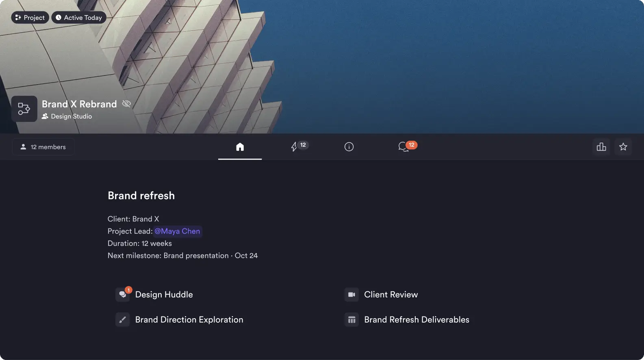Viewport: 644px width, 360px height.
Task: Click the Client Review video camera icon
Action: [352, 295]
